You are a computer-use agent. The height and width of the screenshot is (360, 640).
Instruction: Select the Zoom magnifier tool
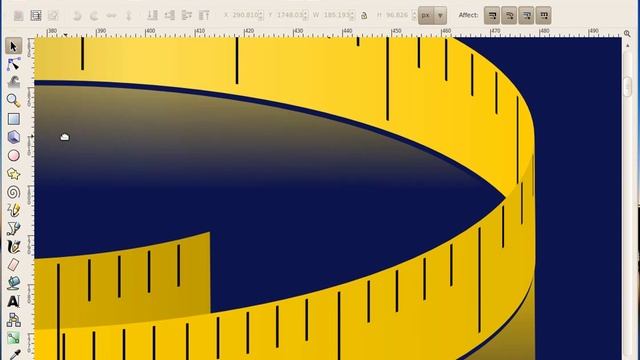[13, 100]
